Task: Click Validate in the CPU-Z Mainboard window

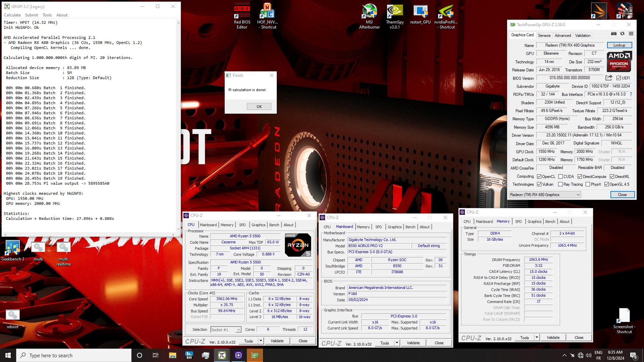Action: click(x=413, y=343)
